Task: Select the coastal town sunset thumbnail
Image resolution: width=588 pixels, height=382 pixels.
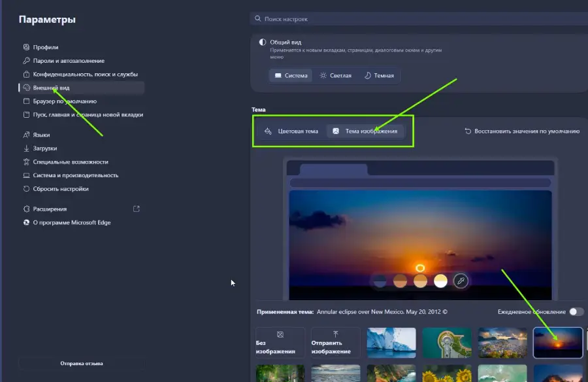Action: tap(502, 343)
